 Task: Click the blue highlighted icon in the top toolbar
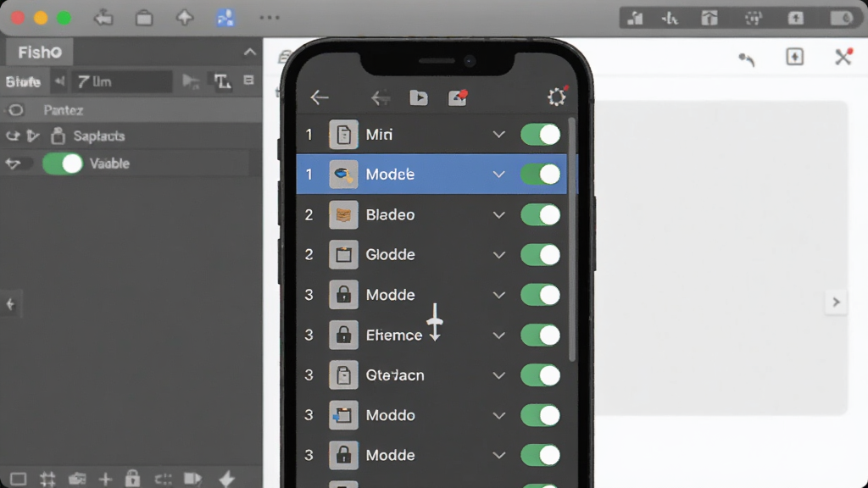point(225,18)
